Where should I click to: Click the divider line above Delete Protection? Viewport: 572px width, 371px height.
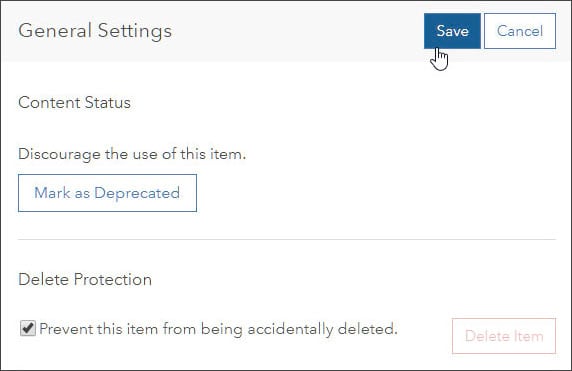[x=287, y=240]
